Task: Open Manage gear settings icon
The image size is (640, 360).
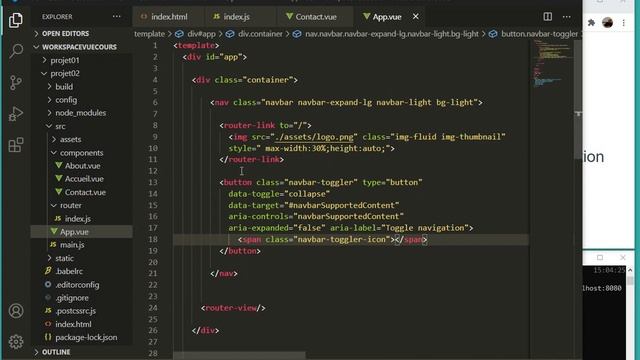Action: point(16,342)
